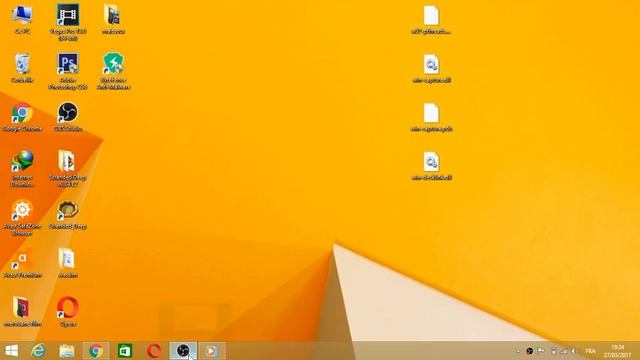Open the Recycle Bin on desktop

point(22,64)
